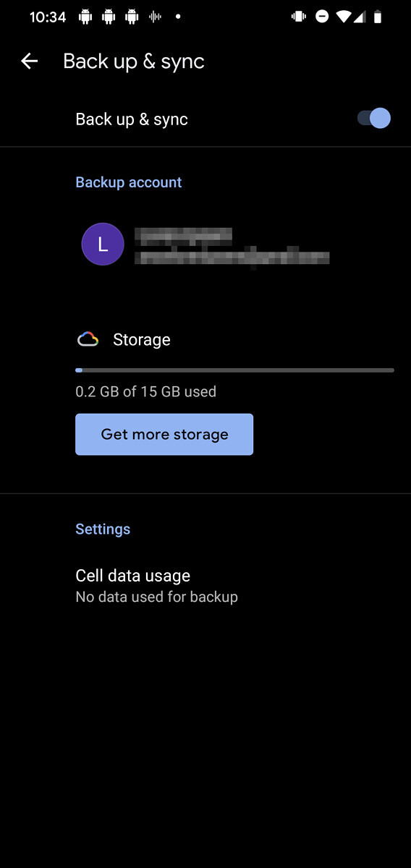
Task: Click the Google One cloud icon
Action: pyautogui.click(x=88, y=339)
